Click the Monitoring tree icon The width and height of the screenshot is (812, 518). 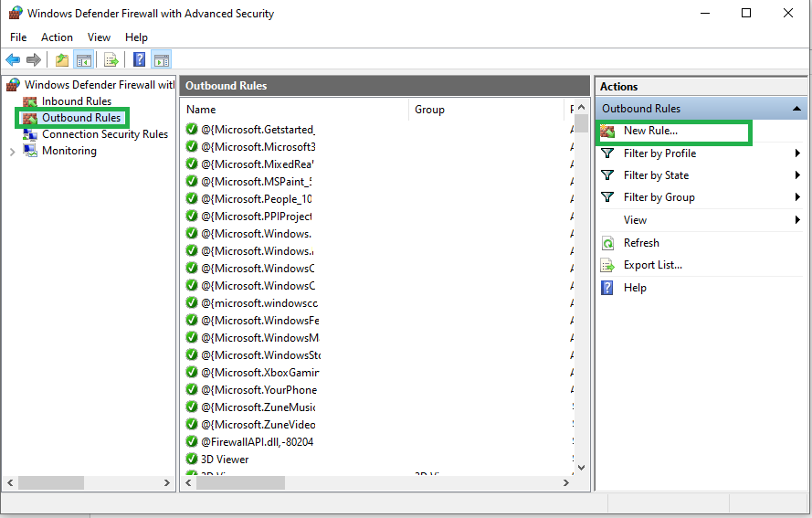[30, 151]
